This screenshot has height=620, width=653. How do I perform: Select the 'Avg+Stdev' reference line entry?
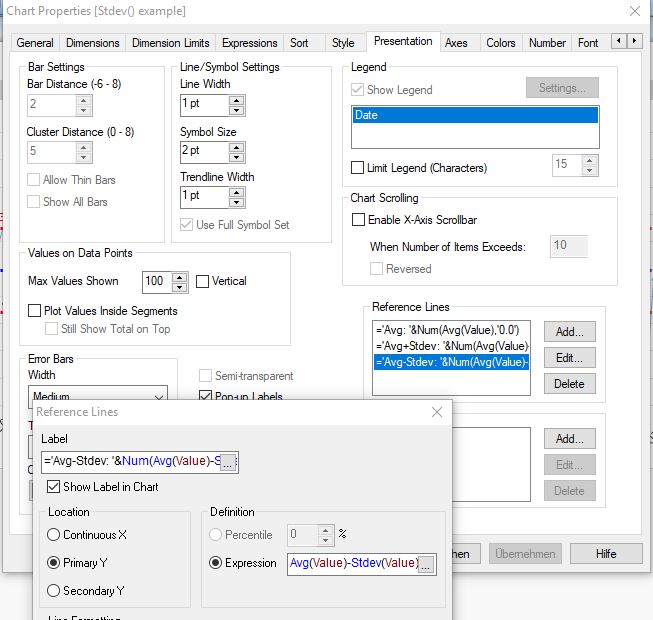coord(451,345)
